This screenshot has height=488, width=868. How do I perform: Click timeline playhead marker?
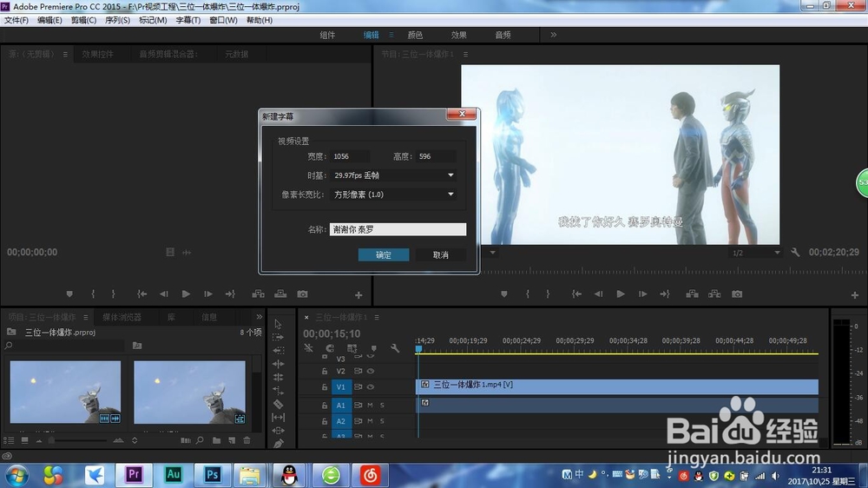(418, 348)
